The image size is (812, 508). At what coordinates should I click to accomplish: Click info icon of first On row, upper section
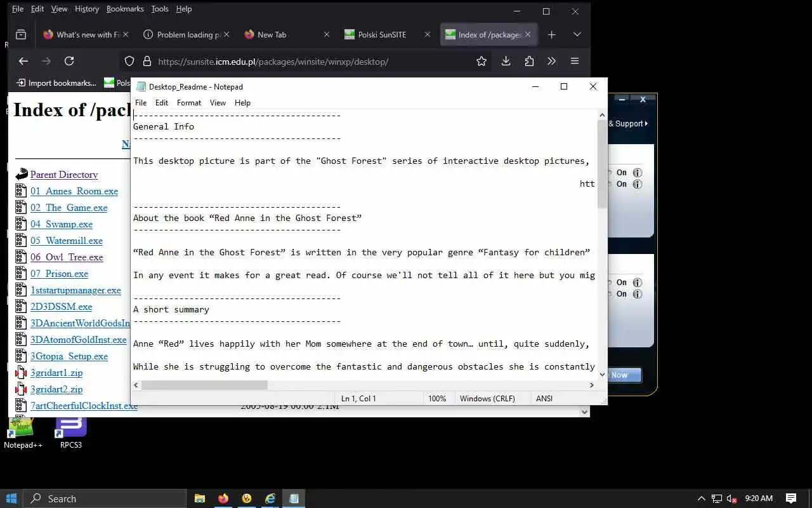tap(638, 173)
